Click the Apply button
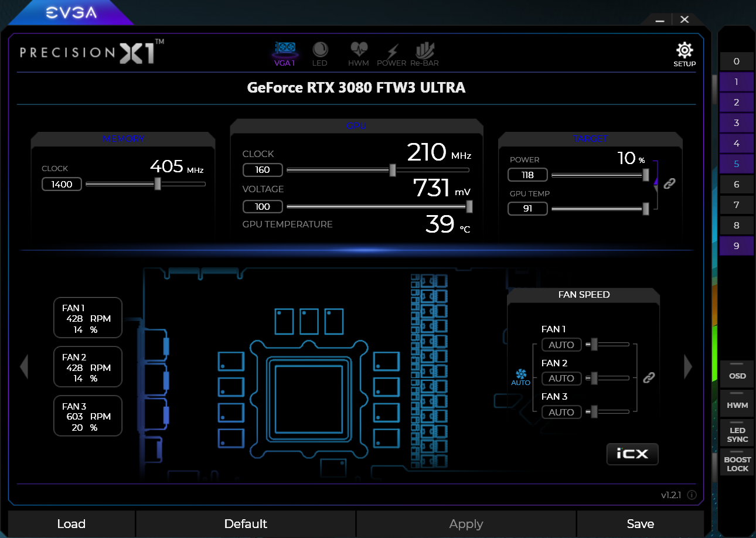This screenshot has height=538, width=756. click(466, 524)
